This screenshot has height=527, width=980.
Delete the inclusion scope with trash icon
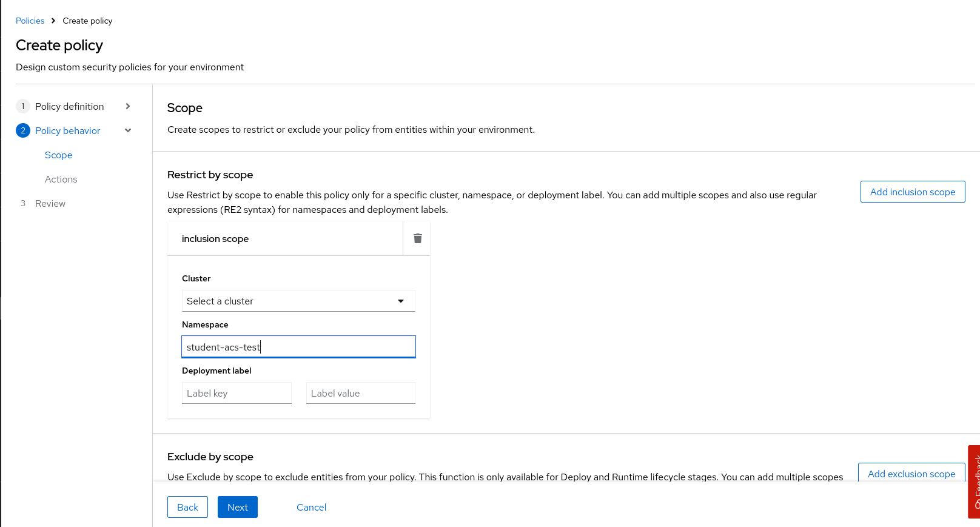point(417,238)
